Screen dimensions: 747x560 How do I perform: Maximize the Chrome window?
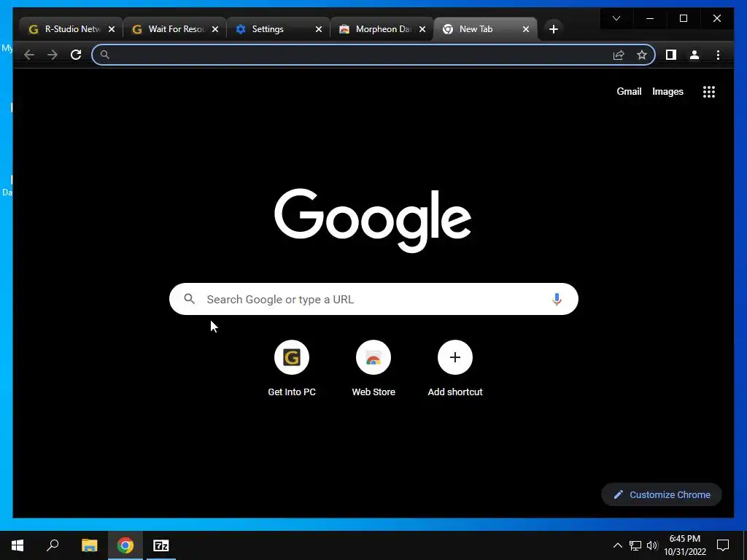point(683,18)
